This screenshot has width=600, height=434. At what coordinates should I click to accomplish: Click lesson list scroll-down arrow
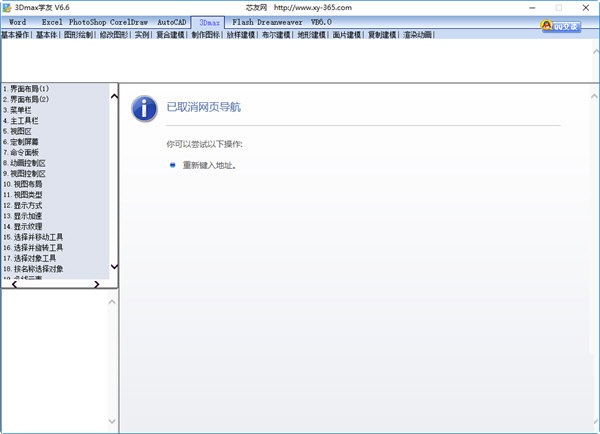pyautogui.click(x=114, y=266)
